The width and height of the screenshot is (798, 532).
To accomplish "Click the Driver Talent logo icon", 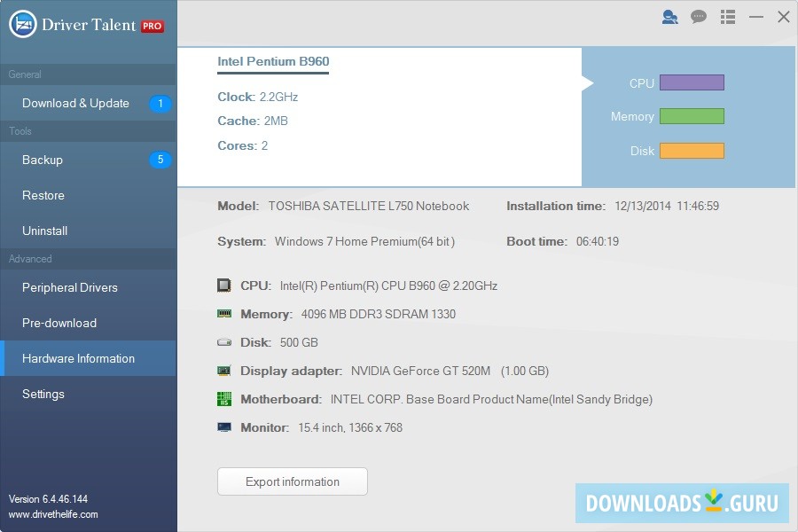I will coord(23,24).
